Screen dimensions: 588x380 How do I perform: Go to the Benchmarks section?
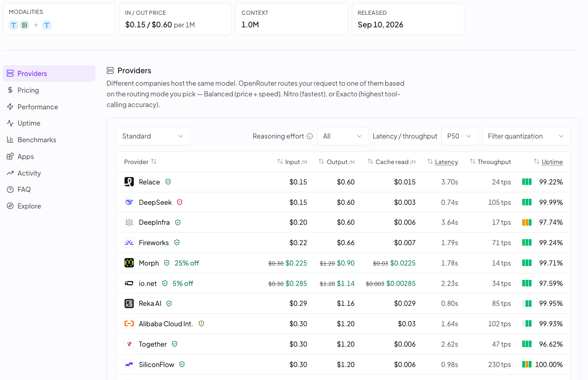coord(49,139)
